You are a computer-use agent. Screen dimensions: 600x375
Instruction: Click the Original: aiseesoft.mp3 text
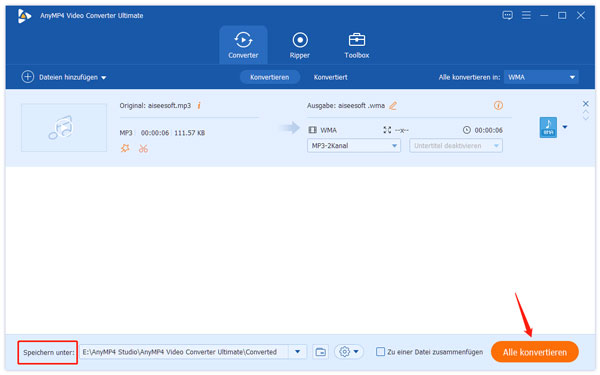(155, 106)
